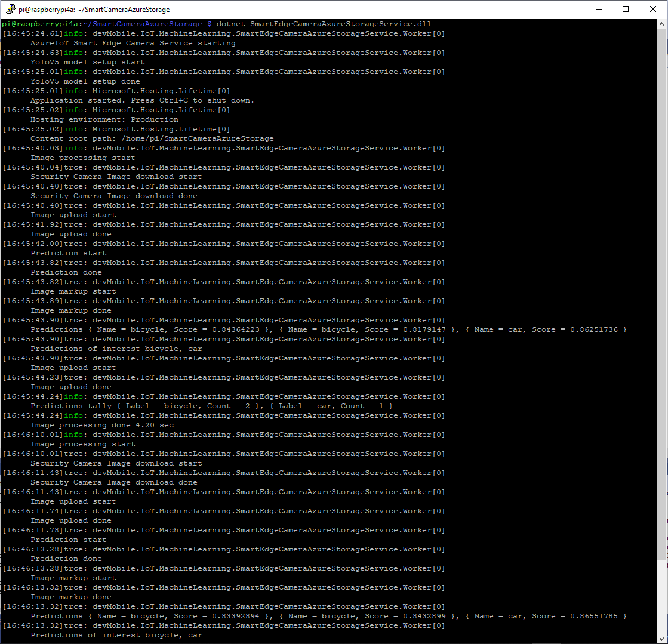Image resolution: width=668 pixels, height=644 pixels.
Task: Click 'Application started. Press Ctrl+C' message
Action: pos(142,100)
